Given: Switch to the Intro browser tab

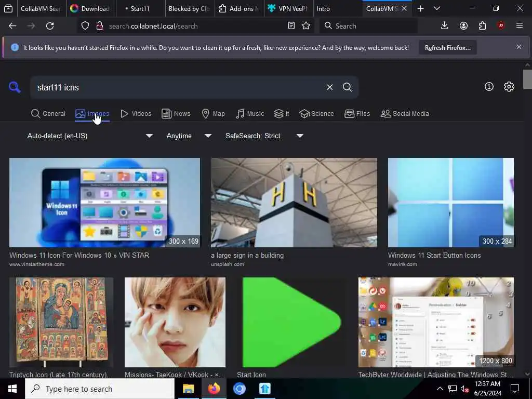Looking at the screenshot, I should click(x=338, y=8).
